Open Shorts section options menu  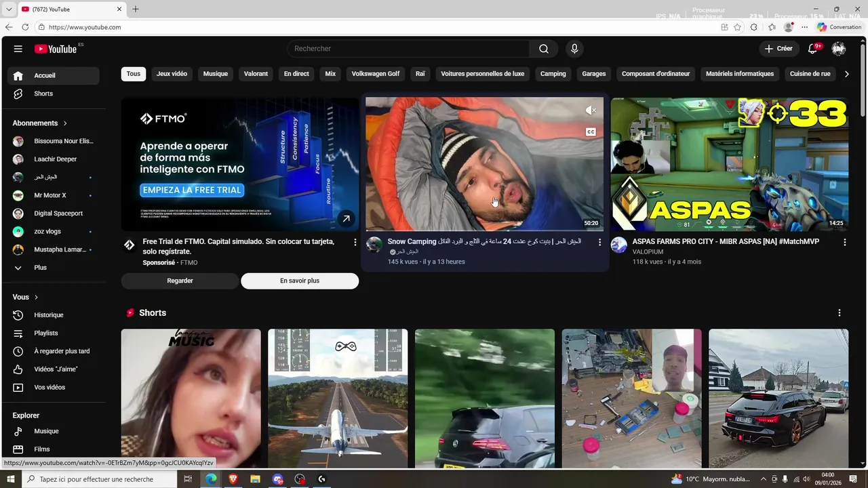(840, 312)
